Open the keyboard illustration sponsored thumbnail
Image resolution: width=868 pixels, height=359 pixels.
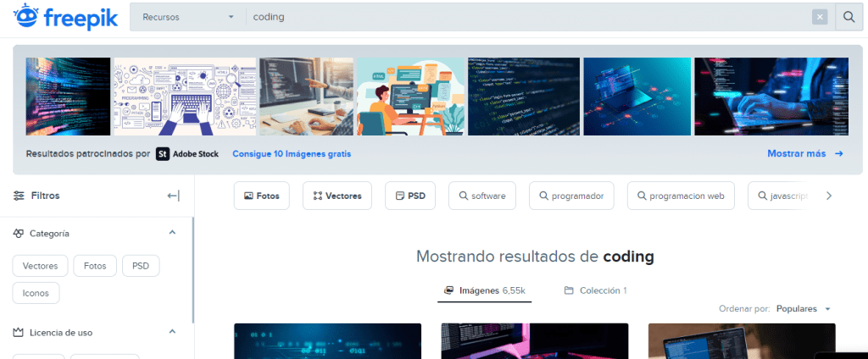pos(185,97)
